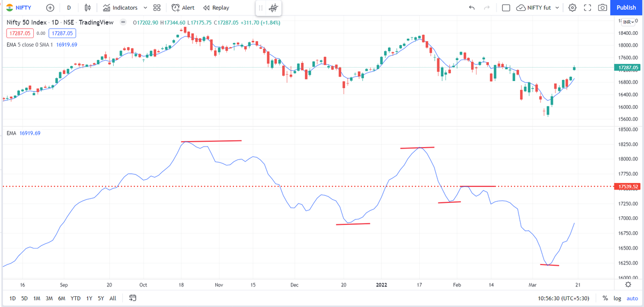Click the Publish button

(626, 8)
